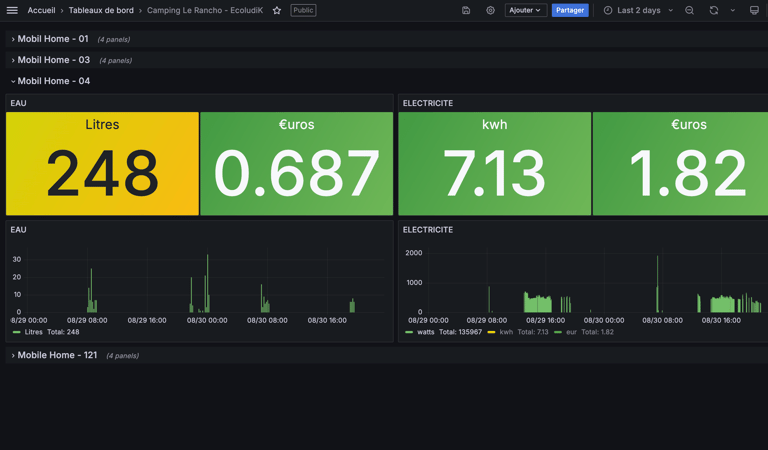The height and width of the screenshot is (450, 768).
Task: Refresh the dashboard
Action: click(x=714, y=10)
